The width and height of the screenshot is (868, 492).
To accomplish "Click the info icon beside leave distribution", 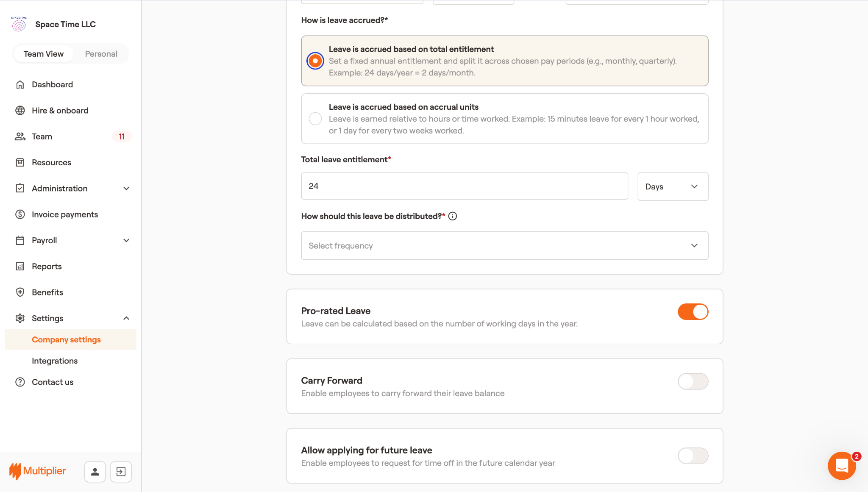I will tap(453, 216).
